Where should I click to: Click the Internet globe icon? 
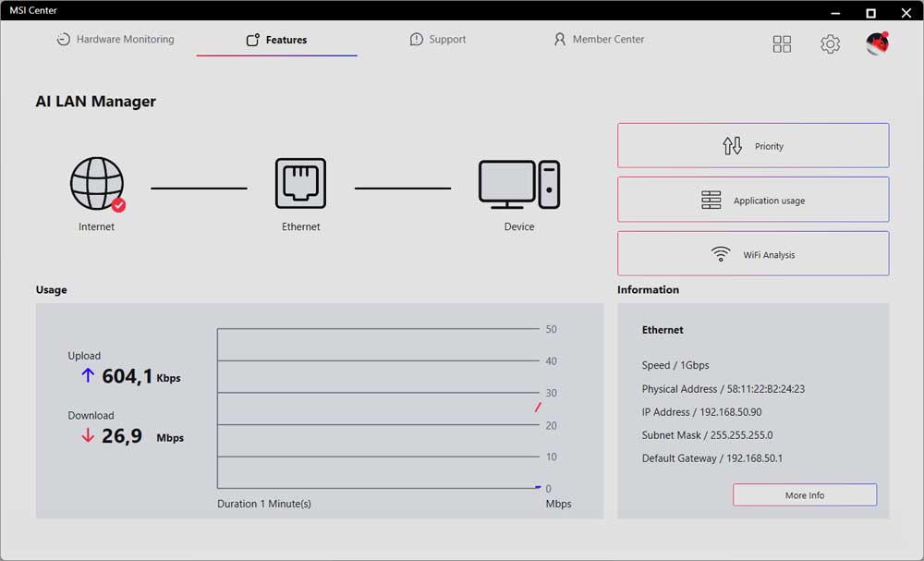point(97,184)
